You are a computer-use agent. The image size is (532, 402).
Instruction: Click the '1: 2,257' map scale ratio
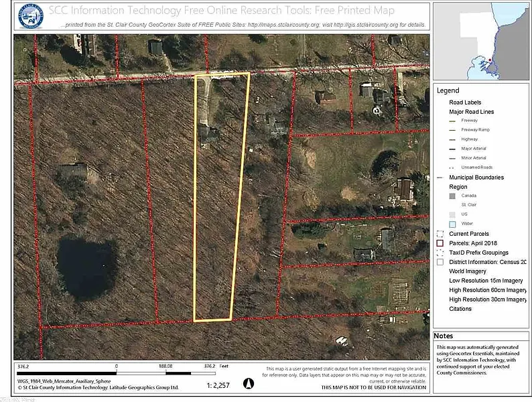tap(218, 385)
